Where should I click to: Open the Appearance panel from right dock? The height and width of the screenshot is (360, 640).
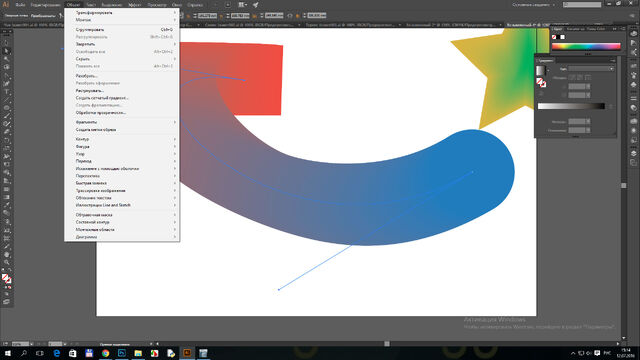tap(633, 131)
